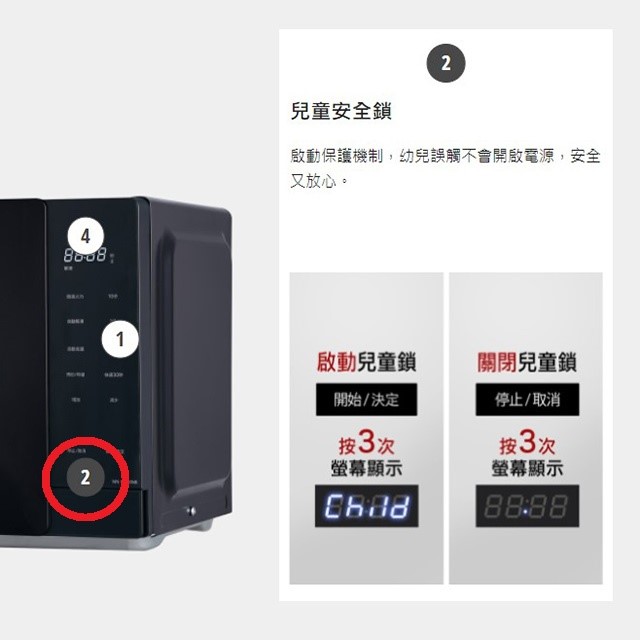Select hotspot number 4 on the microwave

tap(85, 236)
